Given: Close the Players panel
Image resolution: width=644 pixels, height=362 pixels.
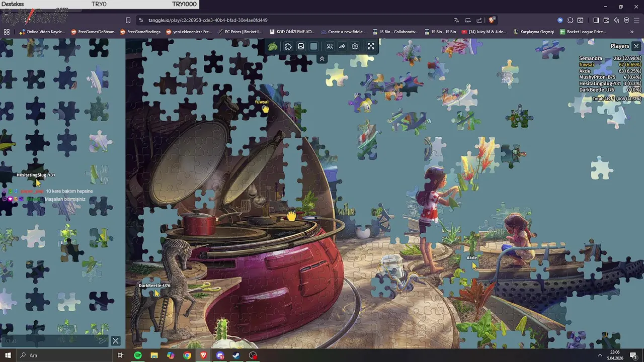Looking at the screenshot, I should 636,46.
